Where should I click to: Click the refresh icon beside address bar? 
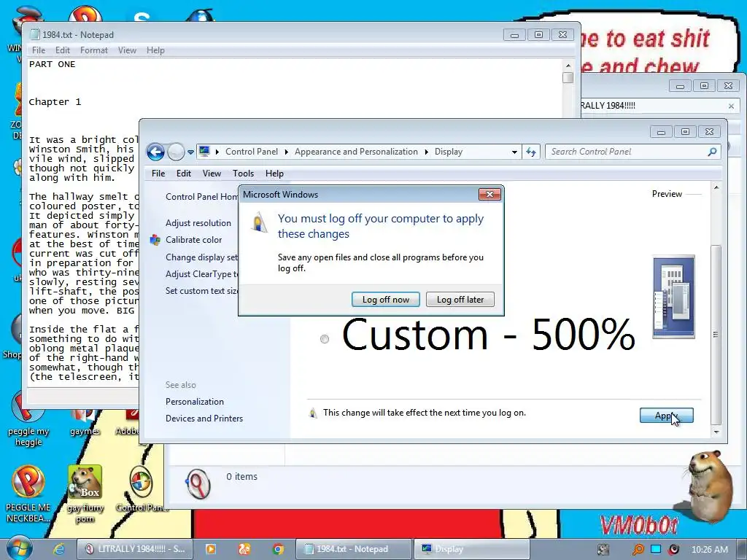click(x=531, y=152)
